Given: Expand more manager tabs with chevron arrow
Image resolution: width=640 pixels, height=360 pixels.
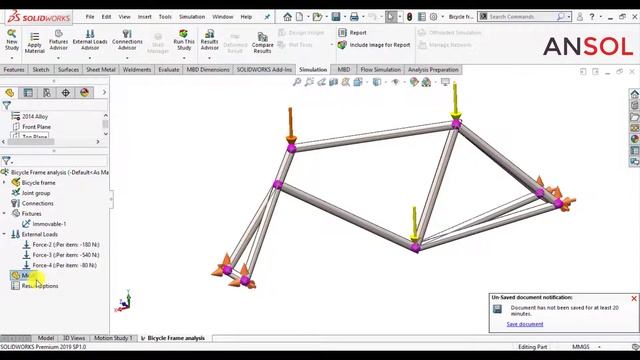Looking at the screenshot, I should (x=104, y=93).
